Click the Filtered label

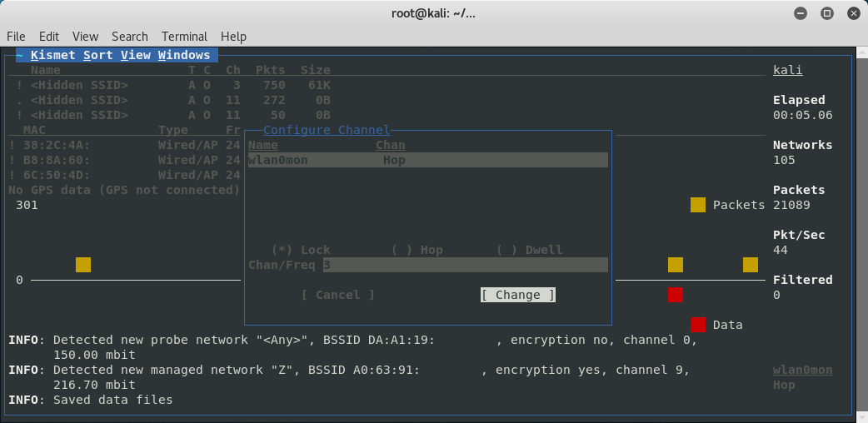(803, 280)
